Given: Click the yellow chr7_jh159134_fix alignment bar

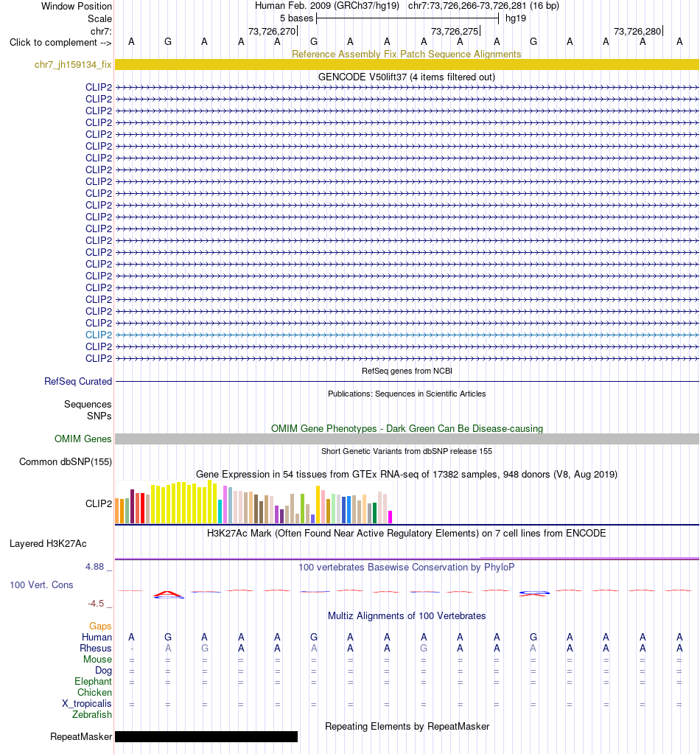Looking at the screenshot, I should pyautogui.click(x=407, y=64).
